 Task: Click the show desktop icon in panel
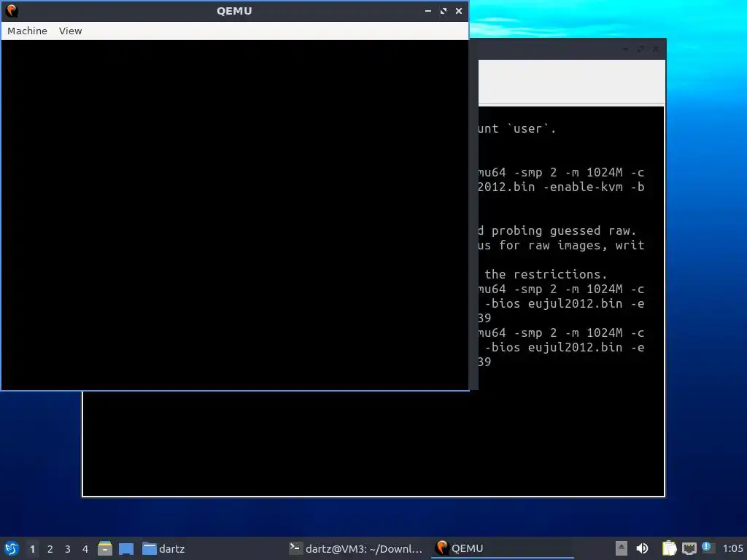pyautogui.click(x=126, y=549)
